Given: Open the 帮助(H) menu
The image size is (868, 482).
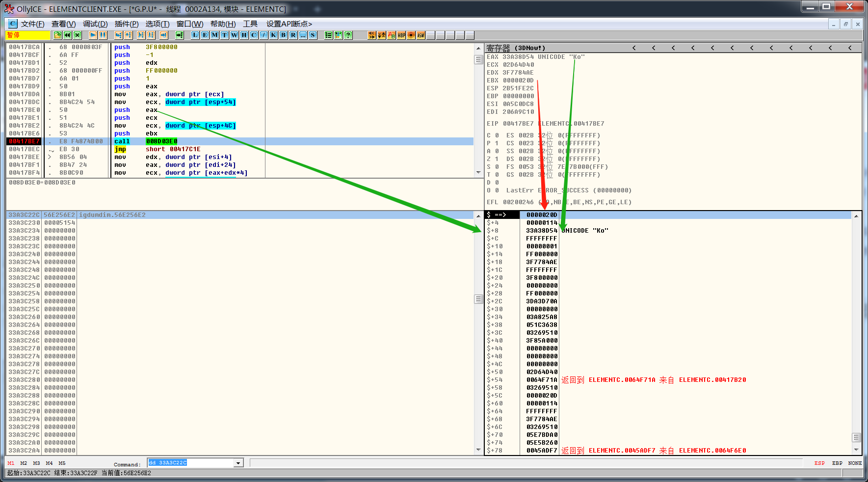Looking at the screenshot, I should [223, 24].
